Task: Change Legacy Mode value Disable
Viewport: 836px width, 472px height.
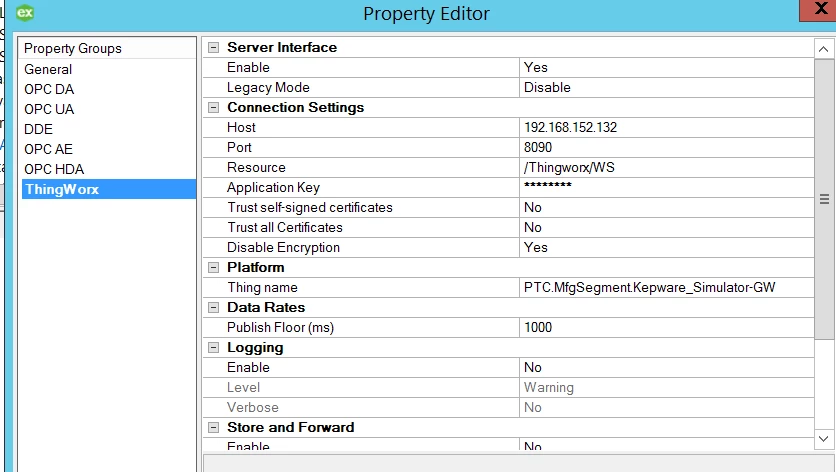Action: (x=666, y=87)
